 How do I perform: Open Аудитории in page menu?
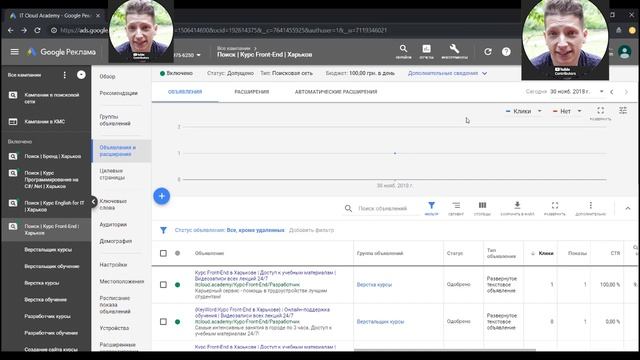113,224
